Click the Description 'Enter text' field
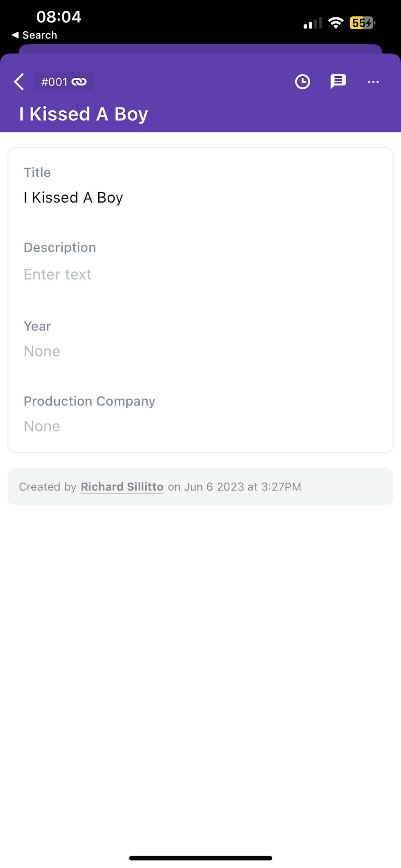The height and width of the screenshot is (868, 401). (x=57, y=274)
